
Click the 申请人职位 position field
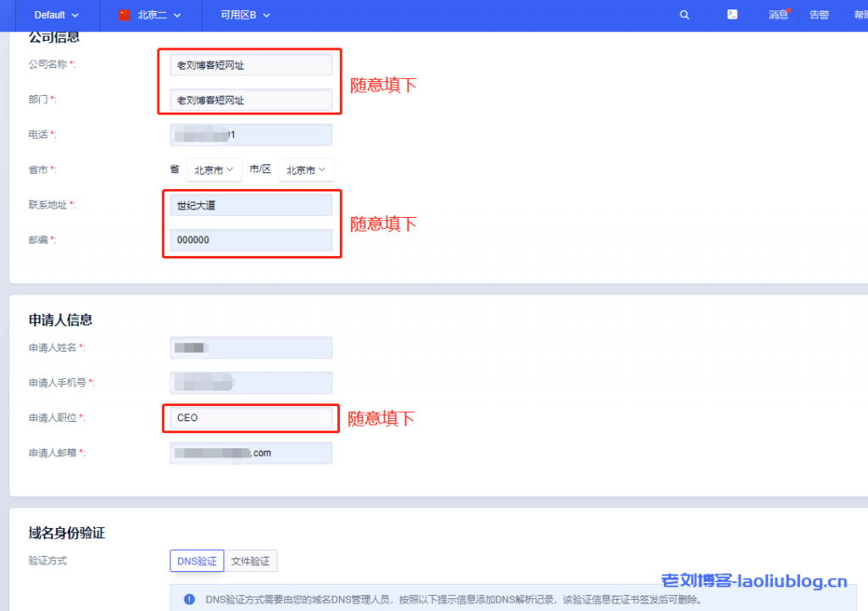[x=251, y=418]
